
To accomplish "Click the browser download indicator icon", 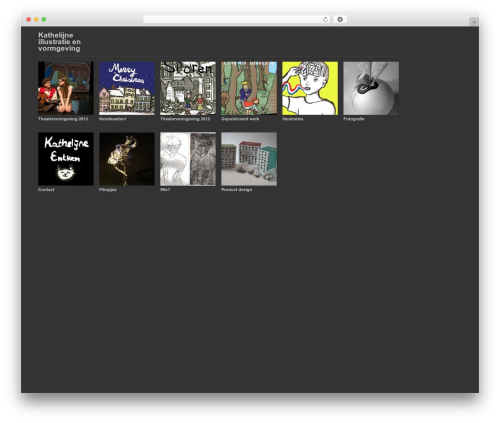I will click(x=340, y=19).
